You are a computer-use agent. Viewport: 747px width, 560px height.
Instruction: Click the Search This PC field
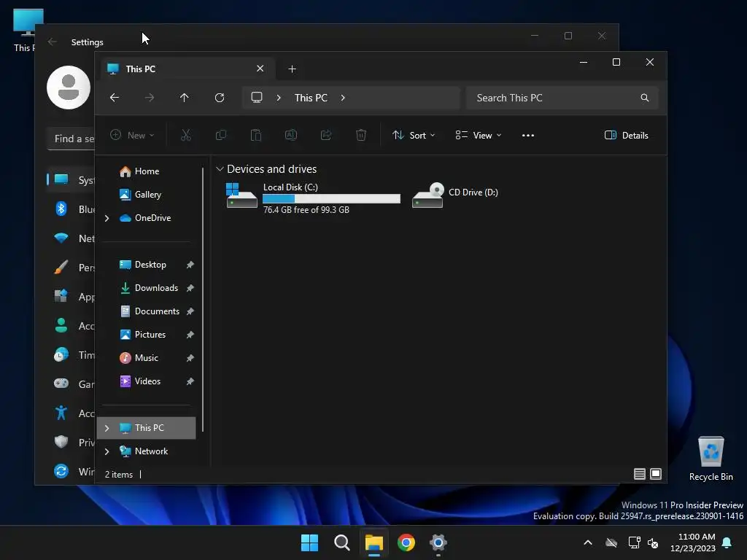coord(562,98)
